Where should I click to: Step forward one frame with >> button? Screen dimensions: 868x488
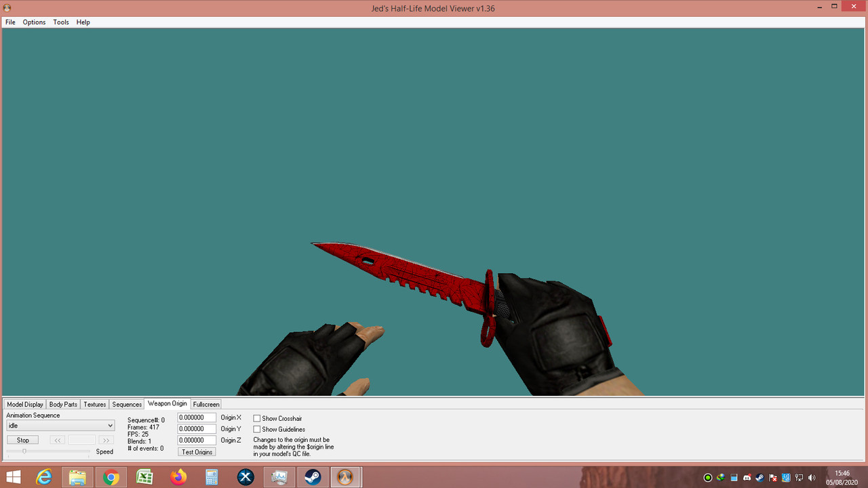click(x=106, y=441)
